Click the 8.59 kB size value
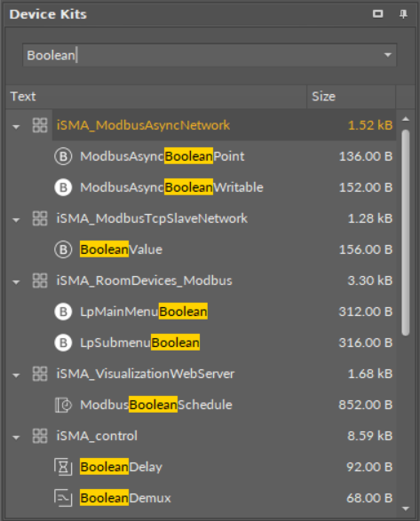 coord(370,436)
